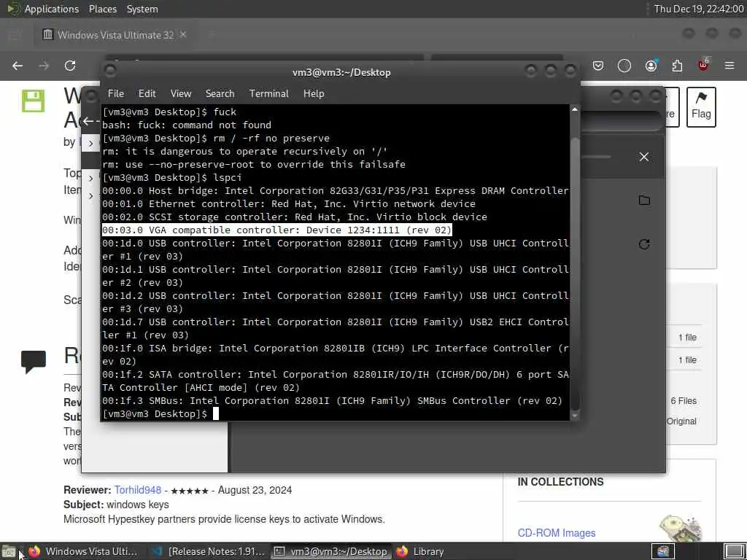
Task: Click the tray icon in bottom panel
Action: click(663, 551)
